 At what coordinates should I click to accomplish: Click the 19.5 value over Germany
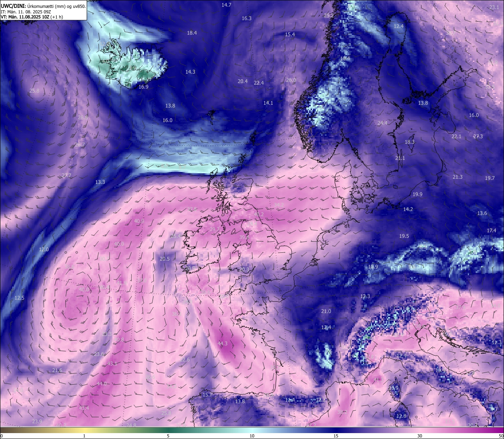point(404,236)
